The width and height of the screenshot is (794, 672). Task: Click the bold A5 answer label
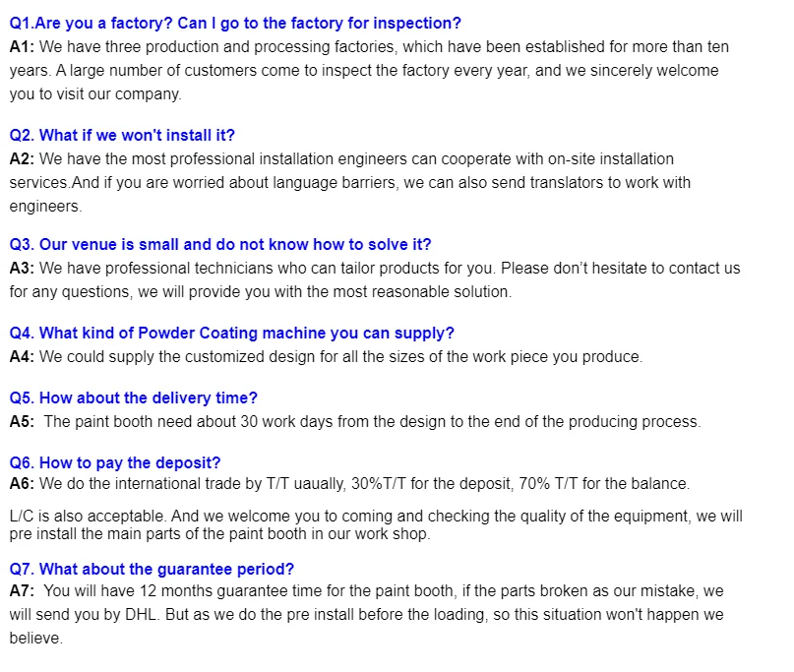[x=22, y=422]
